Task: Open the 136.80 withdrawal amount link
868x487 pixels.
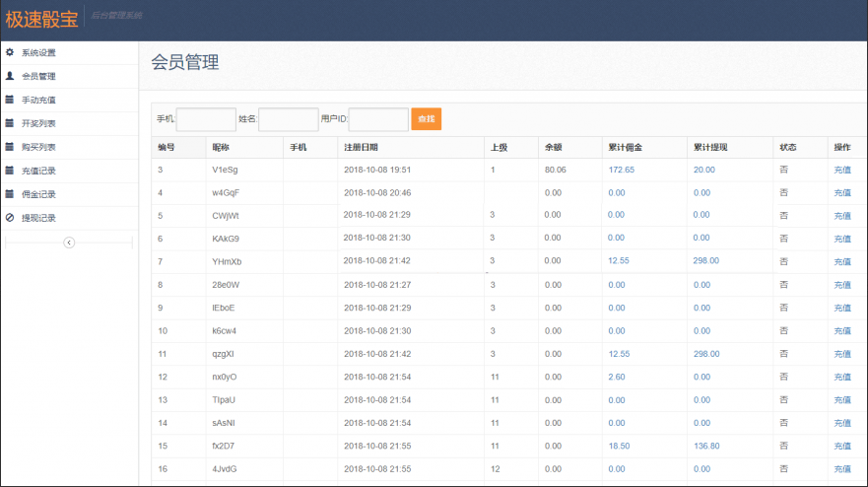Action: pyautogui.click(x=706, y=446)
